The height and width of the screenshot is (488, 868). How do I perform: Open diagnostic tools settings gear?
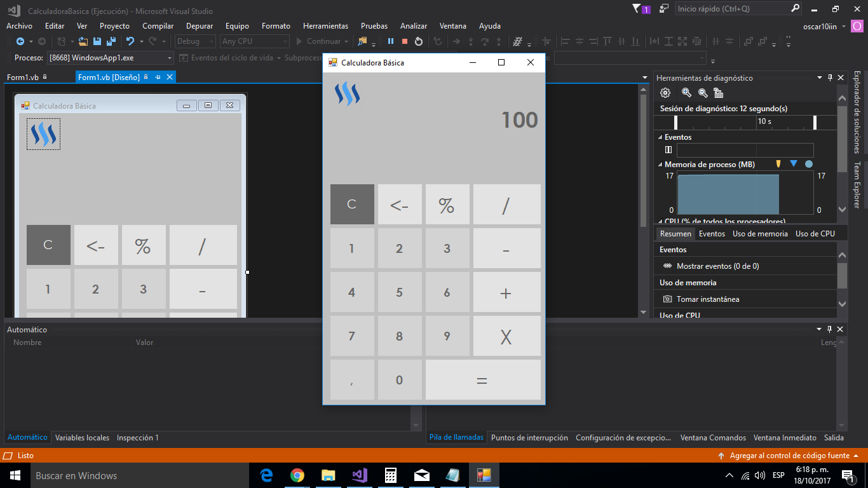pos(665,93)
